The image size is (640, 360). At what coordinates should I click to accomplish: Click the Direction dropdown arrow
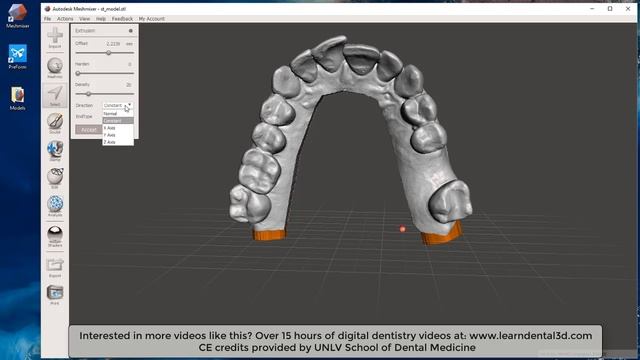[x=129, y=105]
